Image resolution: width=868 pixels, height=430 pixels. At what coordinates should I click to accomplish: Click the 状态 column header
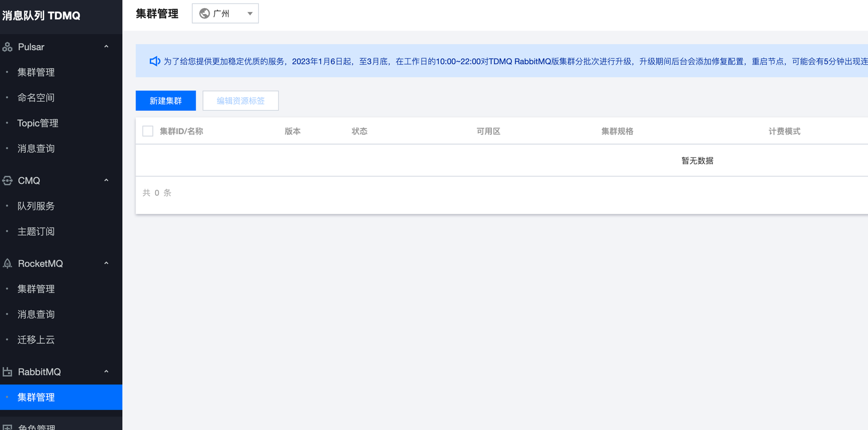(x=359, y=131)
